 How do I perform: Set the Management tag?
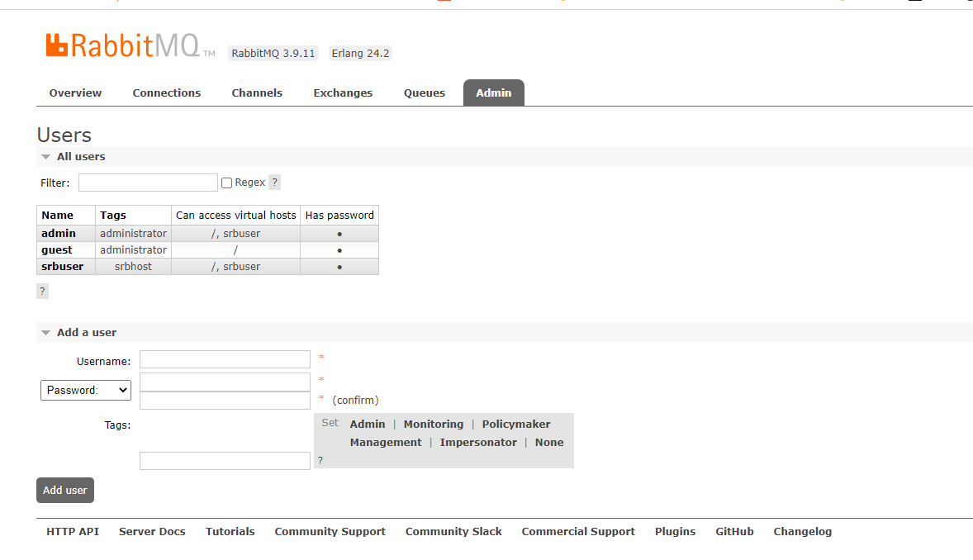386,442
